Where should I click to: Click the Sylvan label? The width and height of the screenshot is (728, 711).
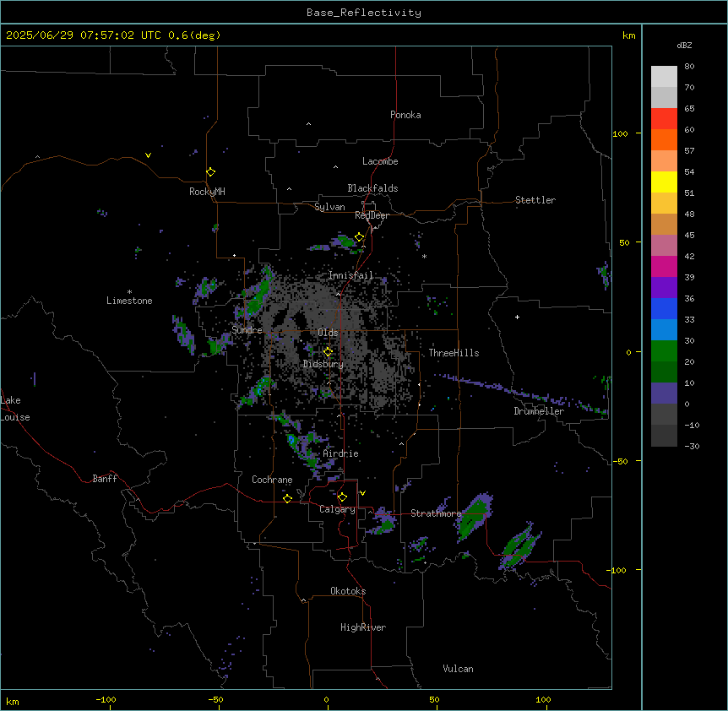coord(329,207)
